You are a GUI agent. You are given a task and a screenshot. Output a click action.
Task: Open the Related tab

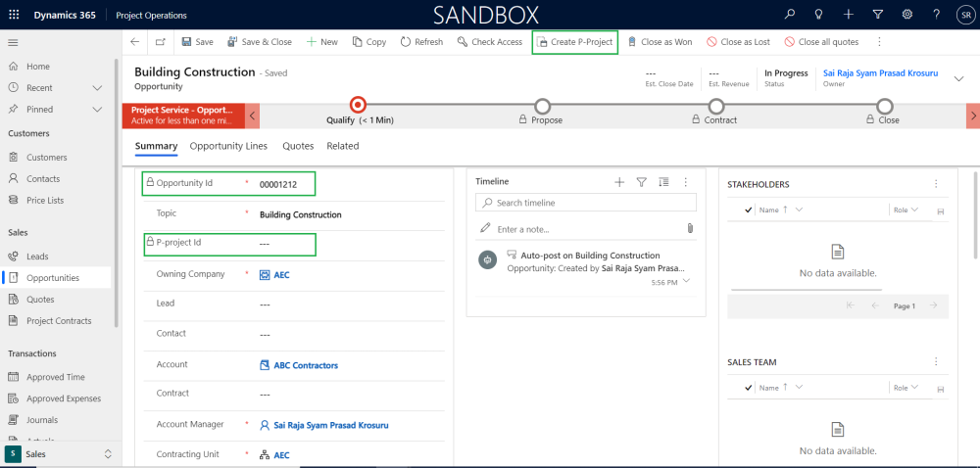(342, 146)
